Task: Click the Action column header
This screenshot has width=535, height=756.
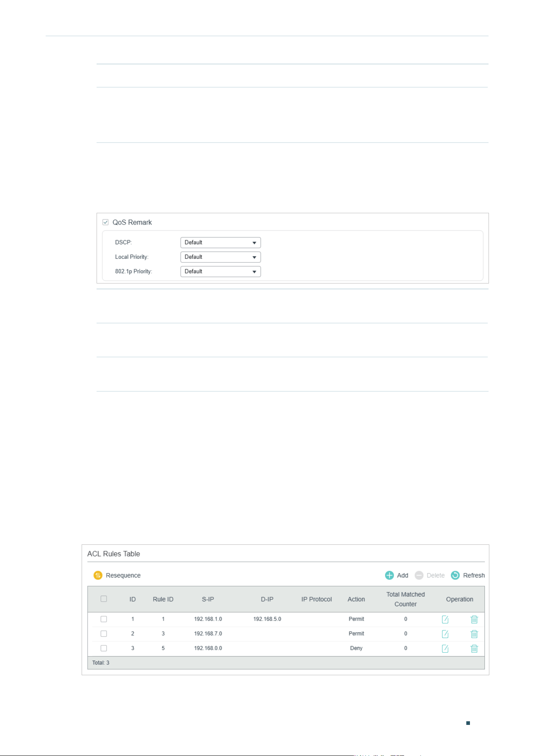Action: coord(356,599)
